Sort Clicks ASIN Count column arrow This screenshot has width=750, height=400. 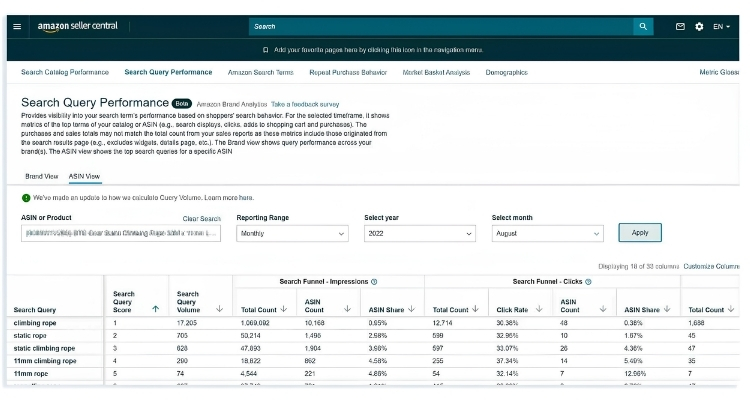603,309
